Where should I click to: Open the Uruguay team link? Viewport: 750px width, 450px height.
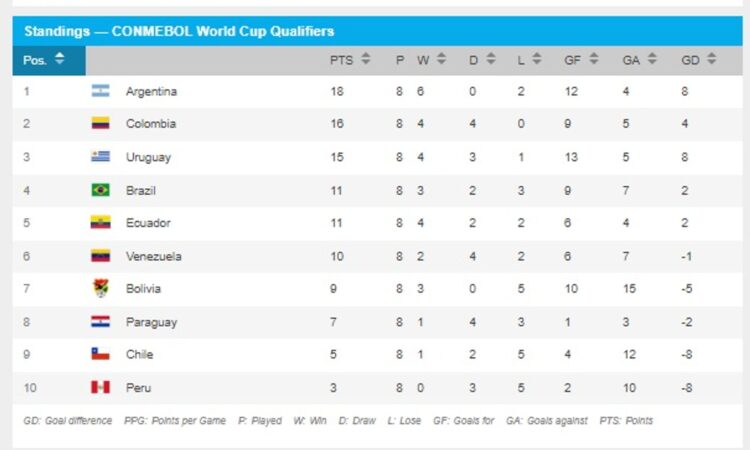(148, 157)
